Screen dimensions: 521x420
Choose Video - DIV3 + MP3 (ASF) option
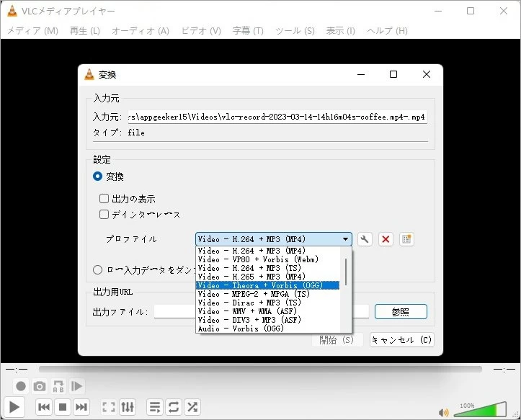click(268, 320)
